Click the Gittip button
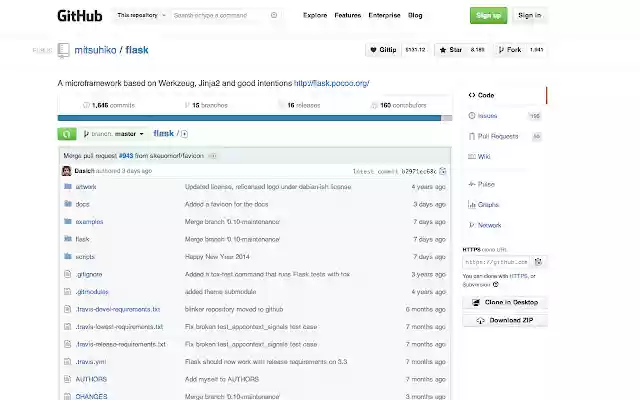The height and width of the screenshot is (400, 640). coord(383,50)
